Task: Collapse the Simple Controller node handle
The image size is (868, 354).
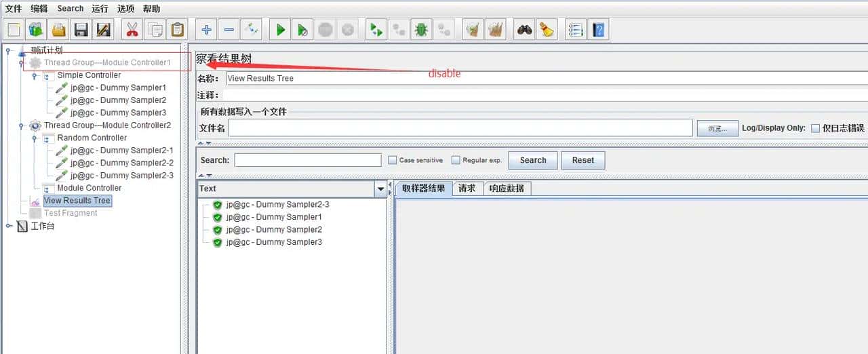Action: 34,75
